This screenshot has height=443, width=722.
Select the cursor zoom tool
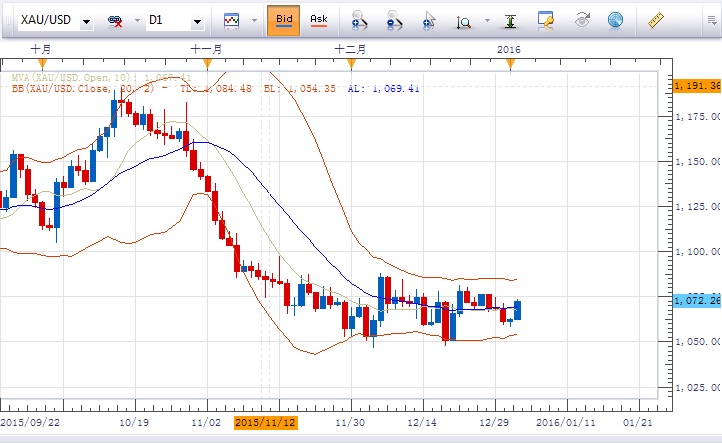(x=429, y=21)
